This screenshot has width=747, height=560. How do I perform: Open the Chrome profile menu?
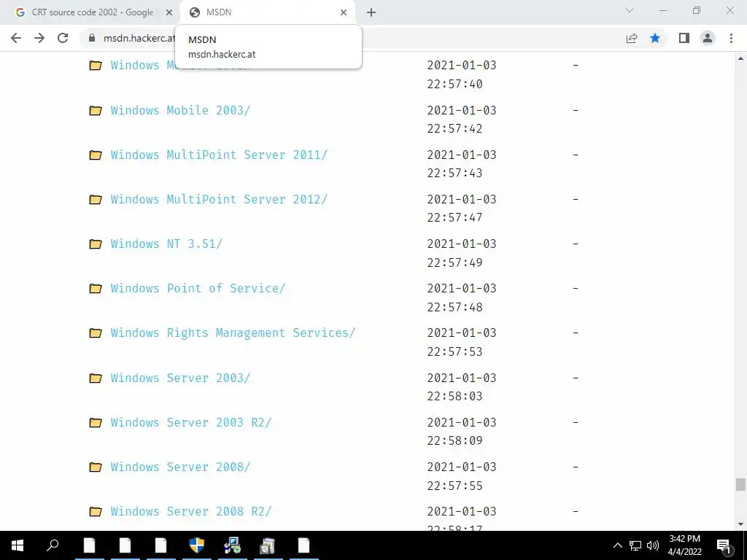tap(708, 38)
